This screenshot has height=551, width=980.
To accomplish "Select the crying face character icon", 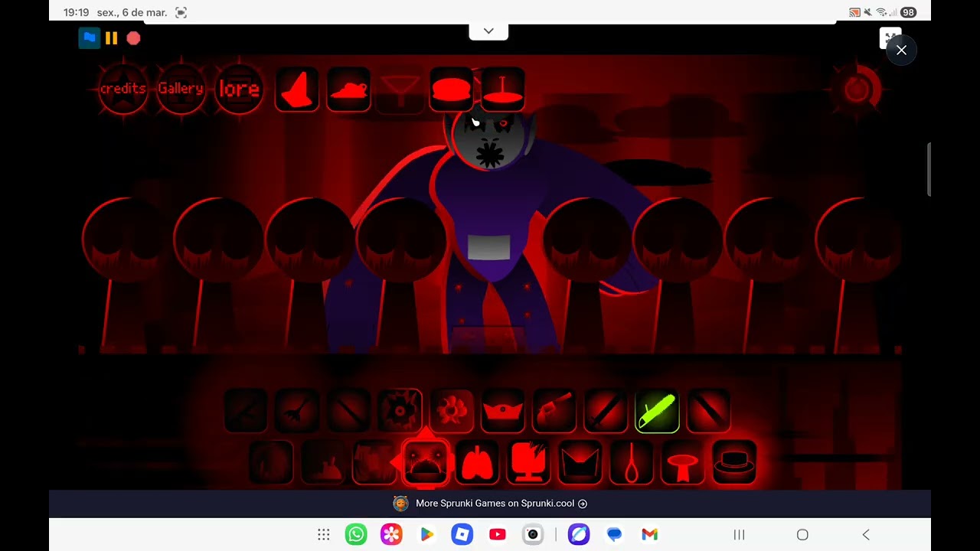I will (426, 463).
